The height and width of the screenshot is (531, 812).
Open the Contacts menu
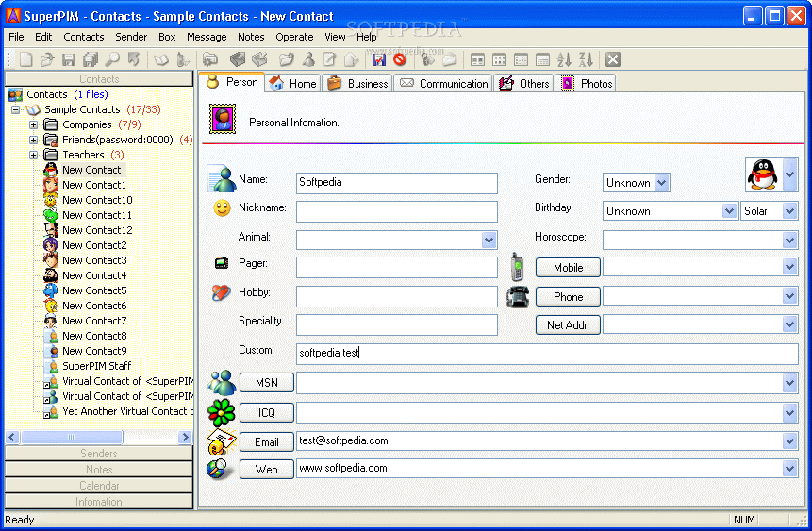83,37
